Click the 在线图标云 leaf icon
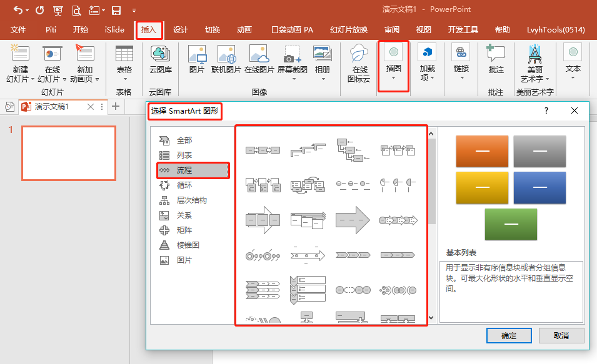597x364 pixels. (359, 53)
